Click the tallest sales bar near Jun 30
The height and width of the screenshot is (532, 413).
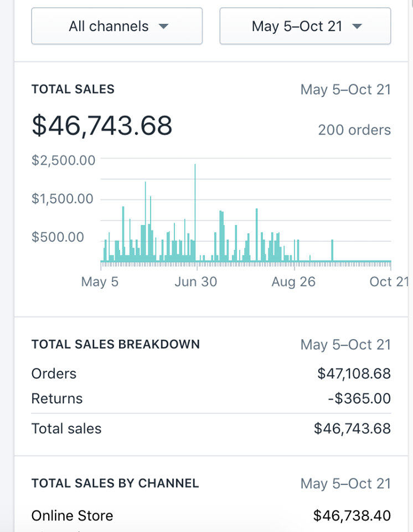click(x=195, y=211)
